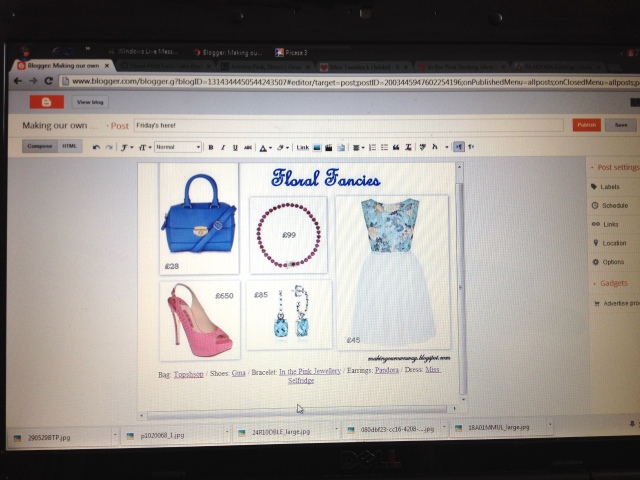Click the post title field 'Friday's here!'
The image size is (640, 480).
tap(349, 125)
